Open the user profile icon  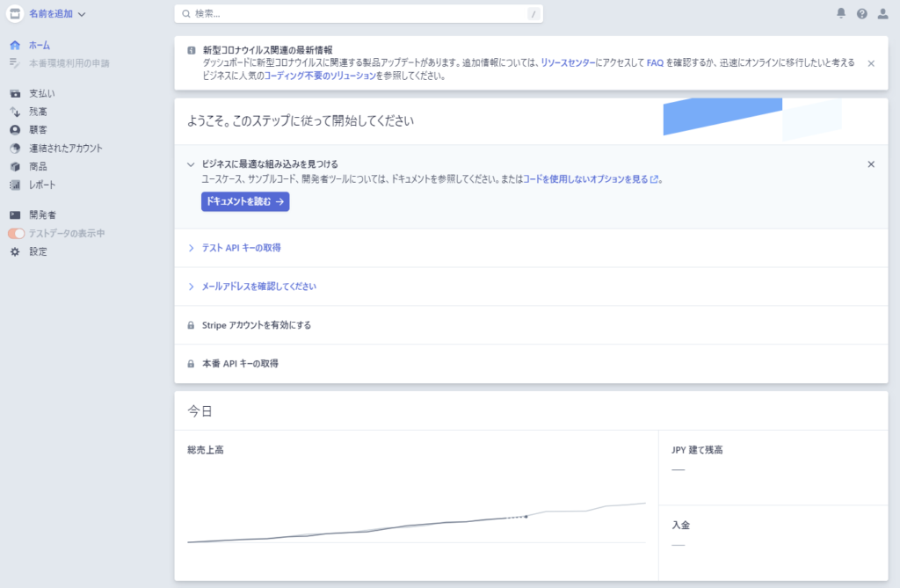882,14
